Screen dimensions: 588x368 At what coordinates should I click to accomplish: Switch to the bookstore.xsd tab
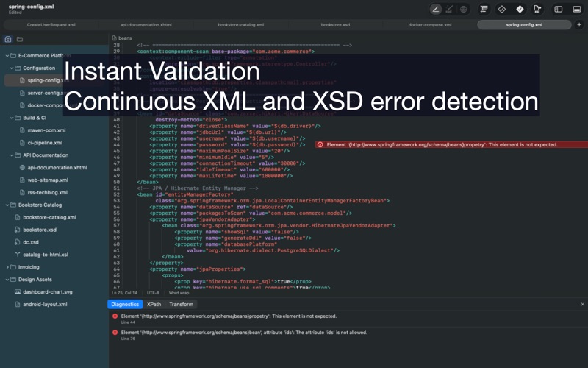click(335, 25)
